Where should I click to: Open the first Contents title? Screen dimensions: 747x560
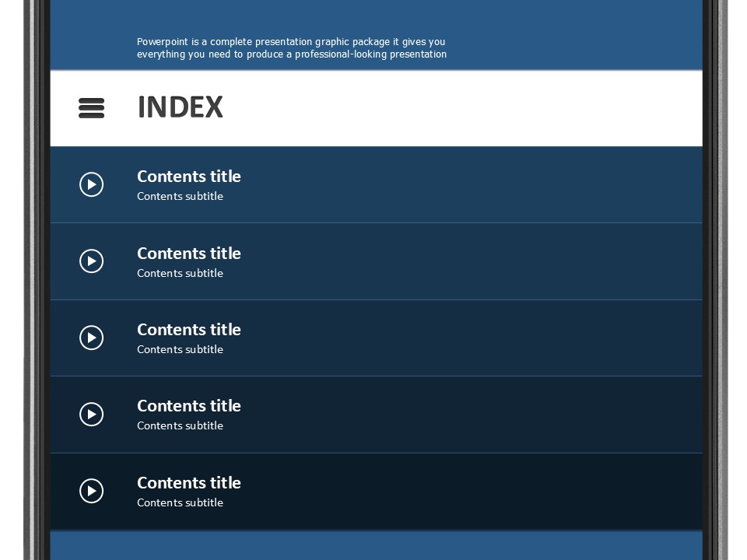point(188,177)
